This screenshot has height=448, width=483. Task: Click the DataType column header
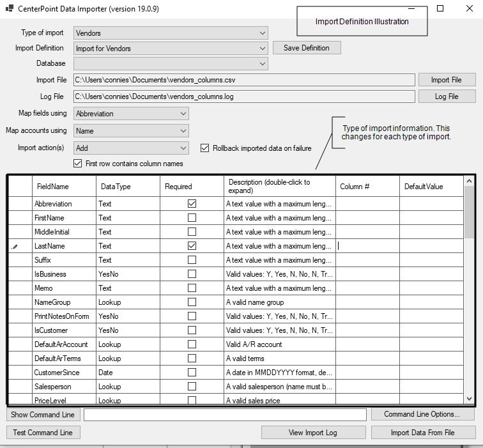128,186
